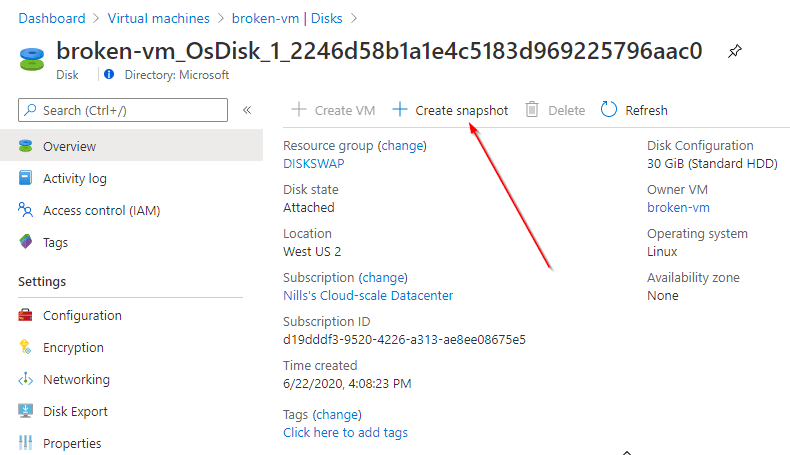
Task: Collapse the sidebar menu chevron
Action: point(247,110)
